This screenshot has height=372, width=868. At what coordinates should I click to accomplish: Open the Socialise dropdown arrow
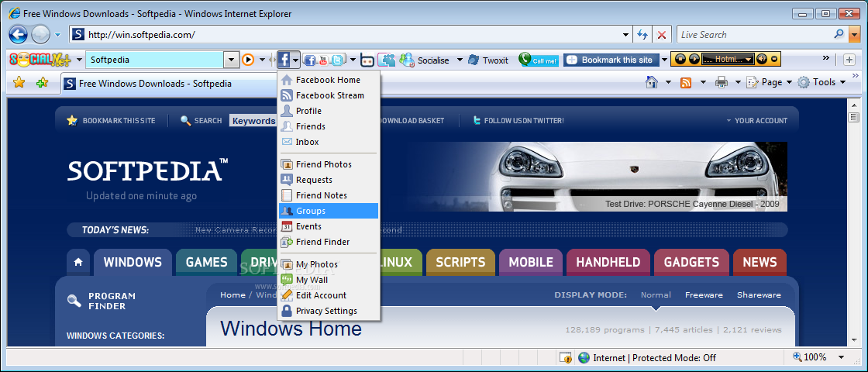460,60
